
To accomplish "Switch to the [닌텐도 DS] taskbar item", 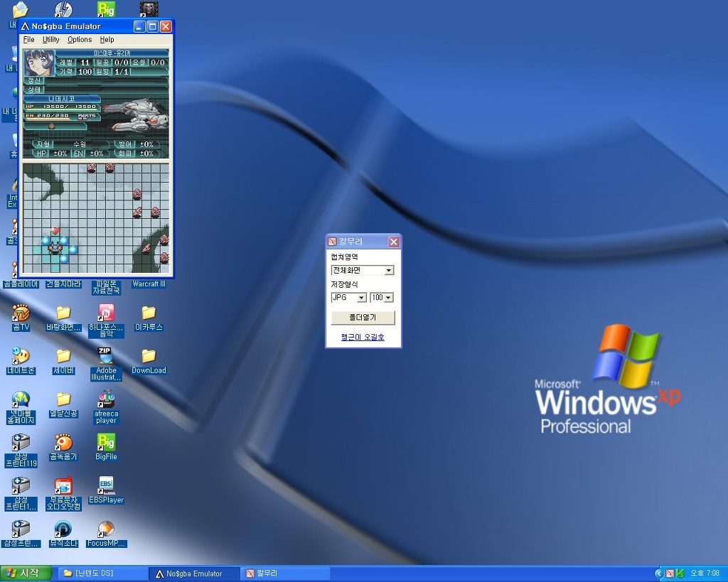I will (102, 573).
